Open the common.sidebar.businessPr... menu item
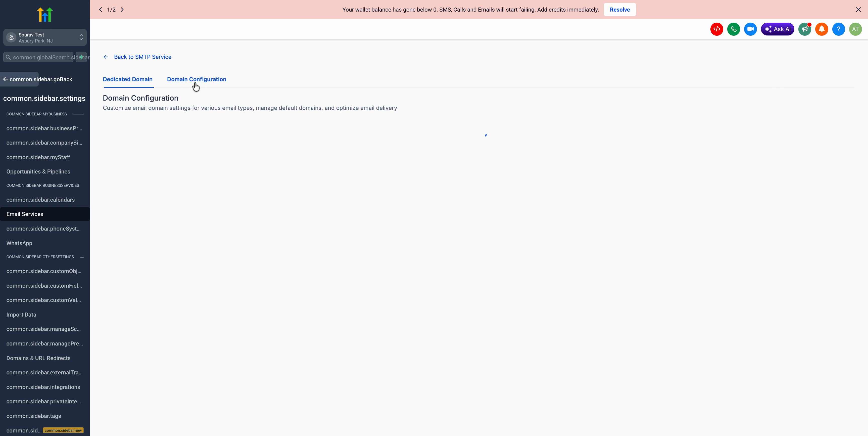Image resolution: width=868 pixels, height=436 pixels. [45, 128]
